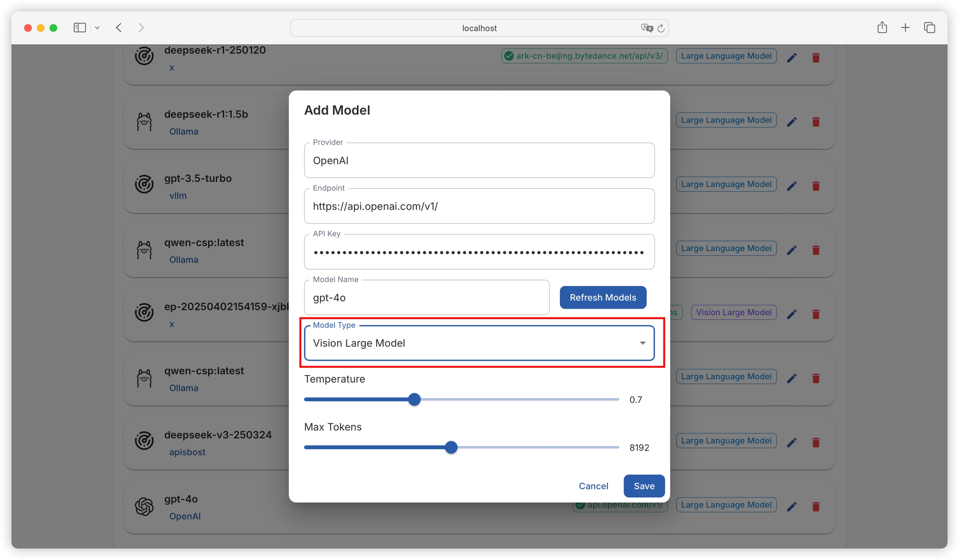Click the Max Tokens slider handle
Image resolution: width=959 pixels, height=560 pixels.
point(451,447)
